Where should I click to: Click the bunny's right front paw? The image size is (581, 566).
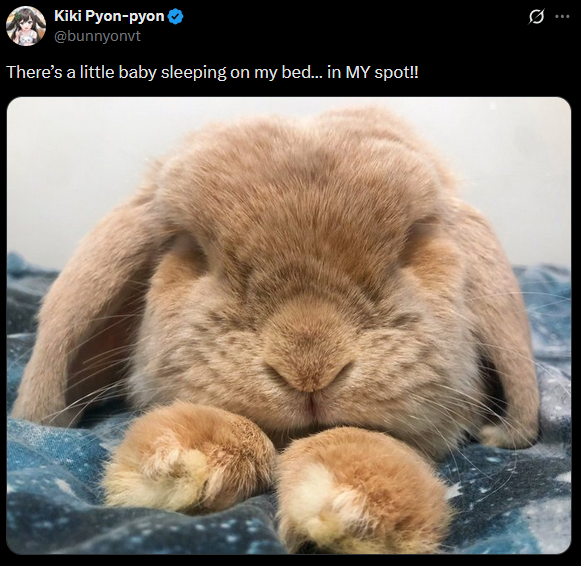tap(361, 491)
